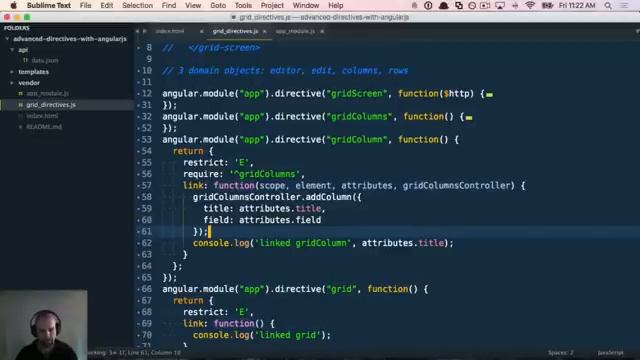Select grid_directives.js in the sidebar
The image size is (640, 360).
[x=51, y=105]
